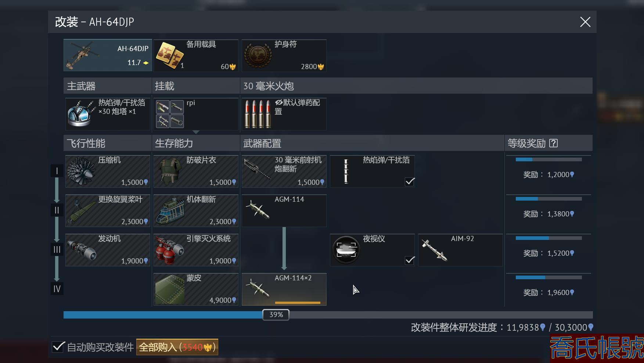This screenshot has height=363, width=644.
Task: Open the 等级奖励 help question mark
Action: click(553, 143)
